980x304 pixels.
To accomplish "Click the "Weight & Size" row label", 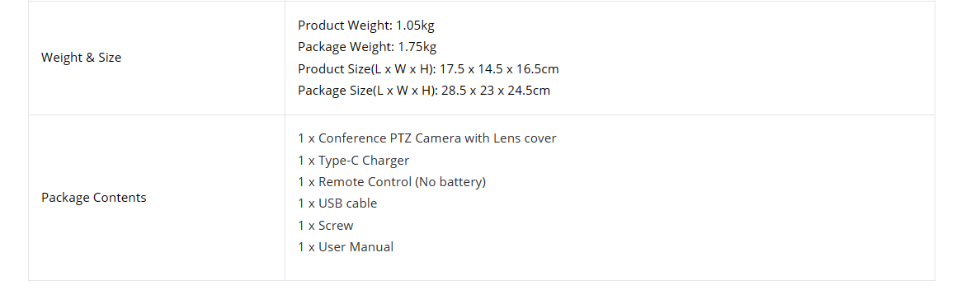I will coord(81,58).
